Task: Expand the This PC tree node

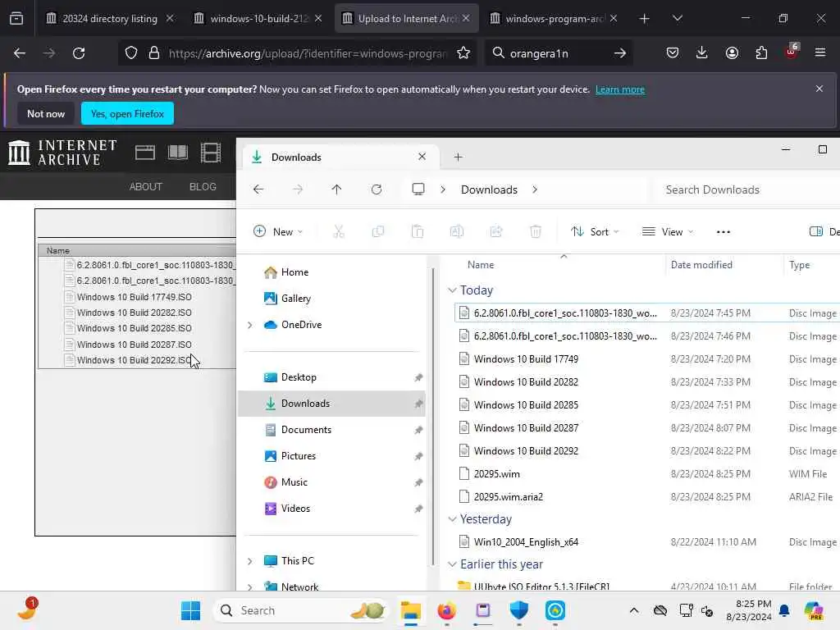Action: click(249, 561)
